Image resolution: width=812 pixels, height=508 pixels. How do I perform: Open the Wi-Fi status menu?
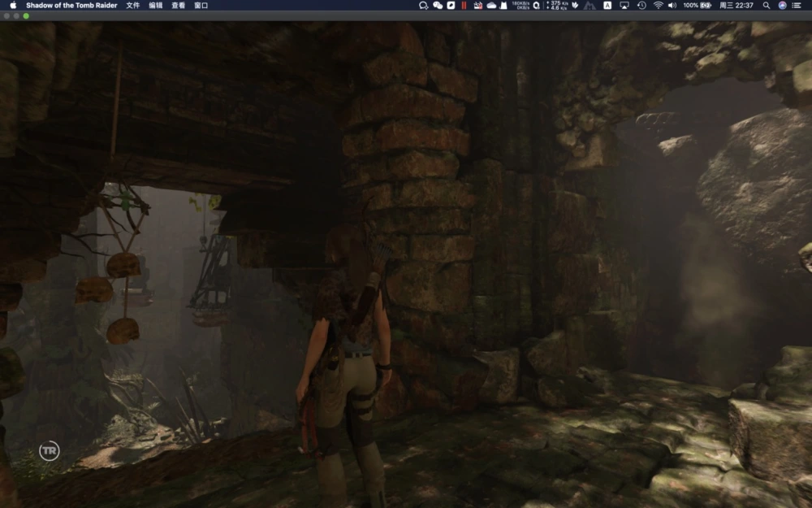click(x=659, y=5)
